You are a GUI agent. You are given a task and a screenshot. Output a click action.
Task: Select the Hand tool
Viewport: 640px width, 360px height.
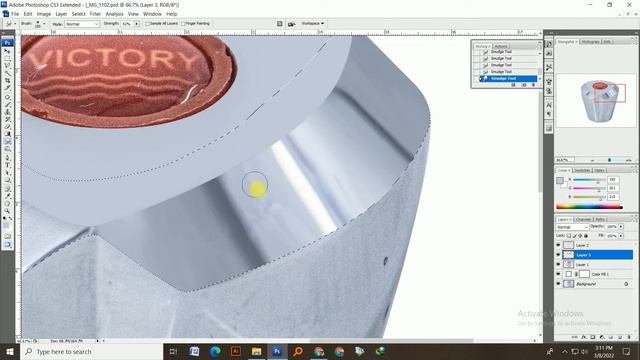(x=7, y=204)
